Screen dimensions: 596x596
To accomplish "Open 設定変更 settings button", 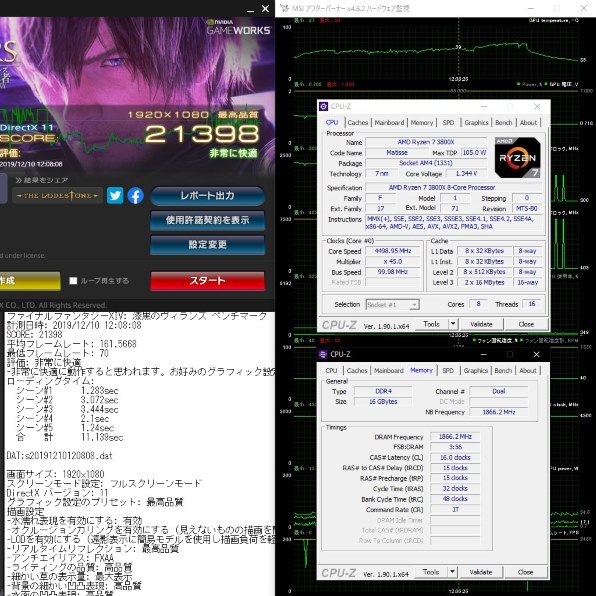I will click(x=208, y=244).
